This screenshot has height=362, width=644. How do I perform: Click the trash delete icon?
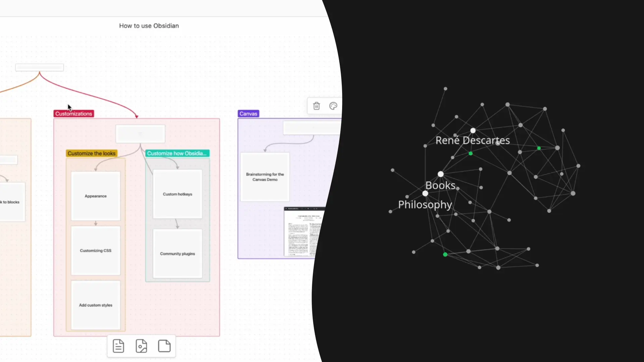[316, 106]
